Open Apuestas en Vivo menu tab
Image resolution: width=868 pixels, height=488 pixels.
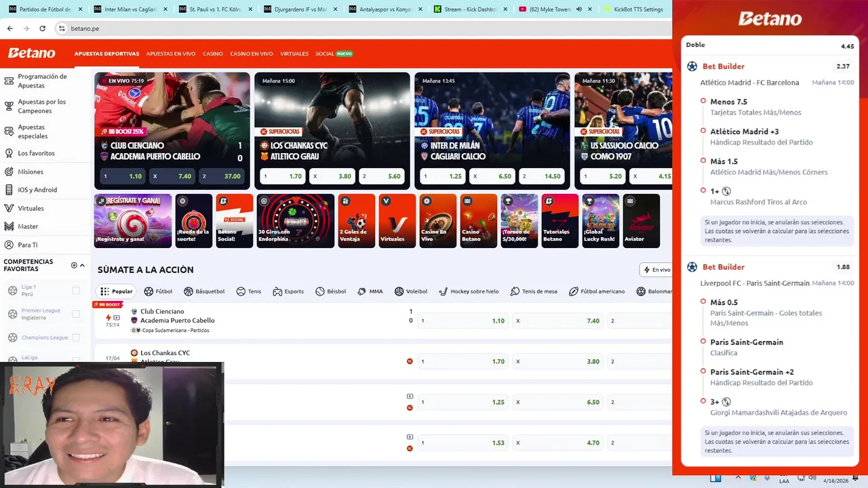click(x=171, y=54)
